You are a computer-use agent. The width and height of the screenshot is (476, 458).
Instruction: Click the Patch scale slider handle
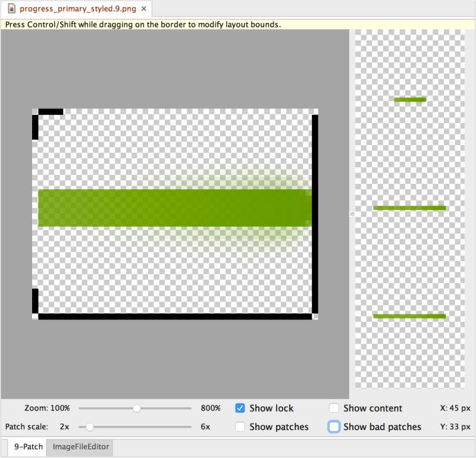point(90,426)
